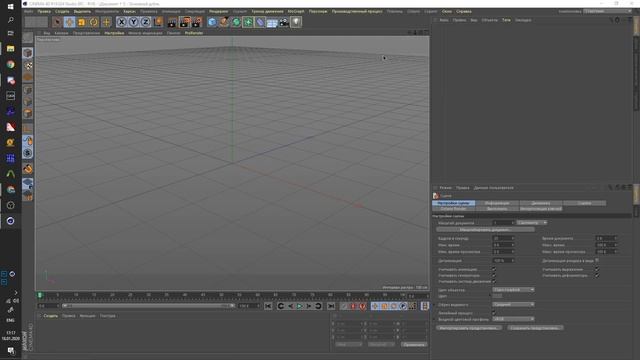Activate the Move tool
The image size is (640, 360).
click(69, 22)
